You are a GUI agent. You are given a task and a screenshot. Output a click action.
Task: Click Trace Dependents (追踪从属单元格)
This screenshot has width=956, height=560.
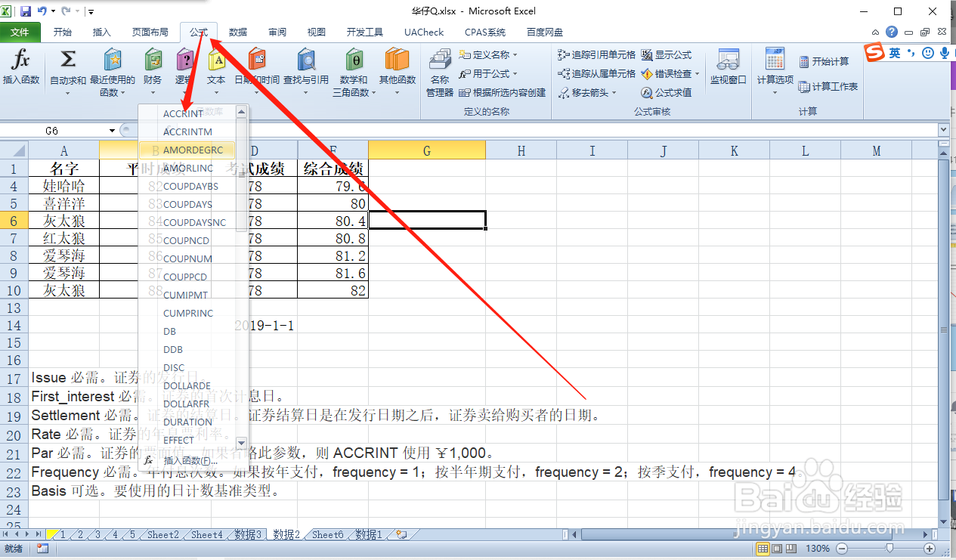click(x=597, y=74)
